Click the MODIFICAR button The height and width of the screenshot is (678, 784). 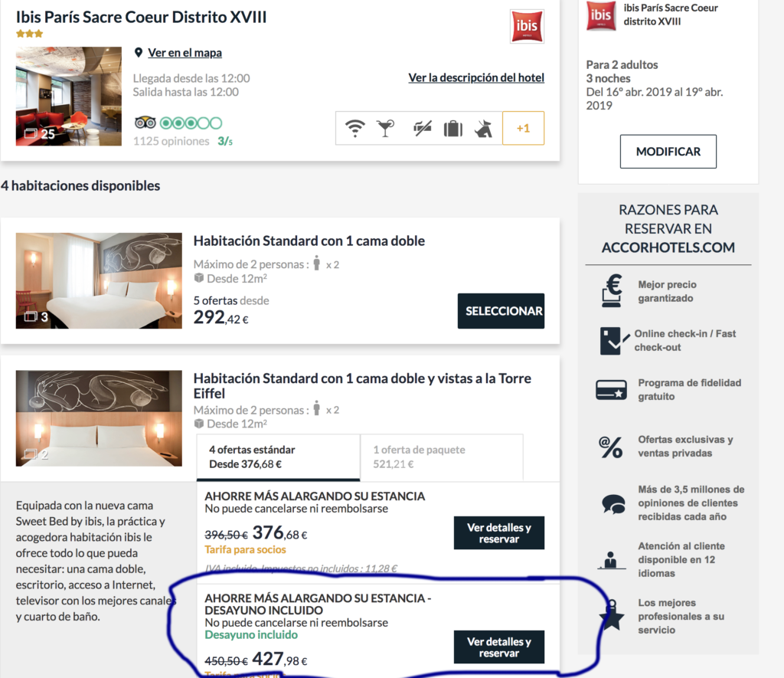pyautogui.click(x=668, y=152)
